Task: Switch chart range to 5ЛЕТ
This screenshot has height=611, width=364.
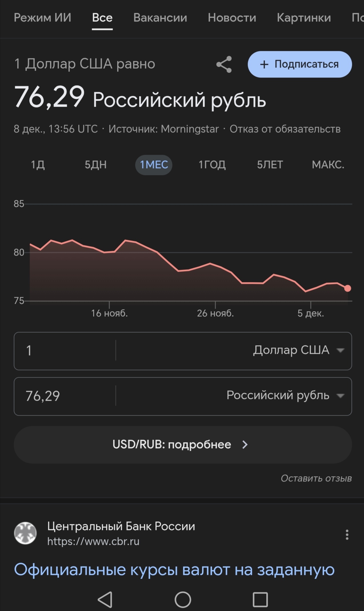Action: [x=270, y=165]
